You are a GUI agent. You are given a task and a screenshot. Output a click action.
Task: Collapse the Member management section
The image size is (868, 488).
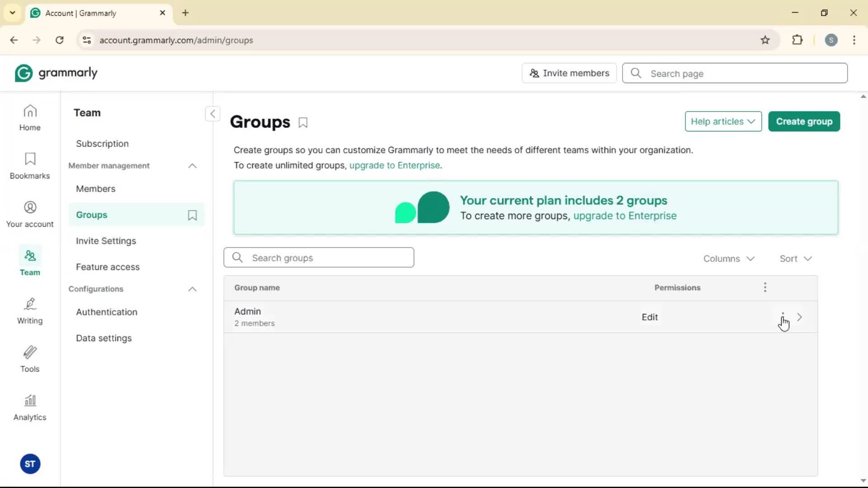(x=192, y=166)
